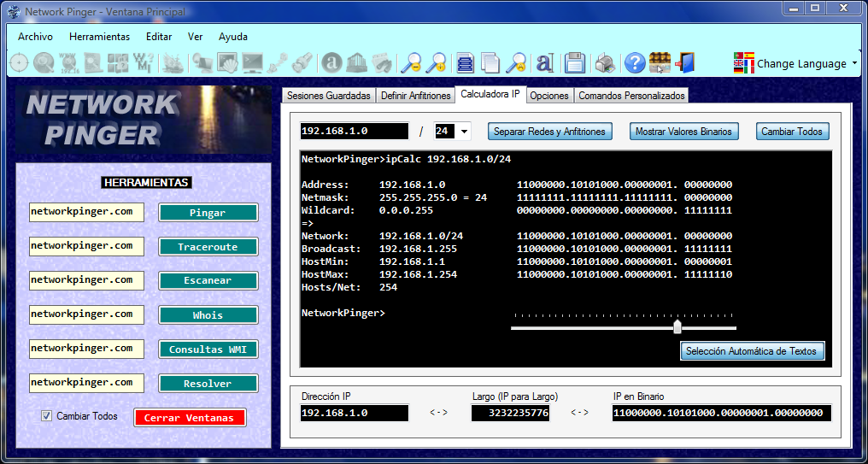The height and width of the screenshot is (464, 868).
Task: Click the Whois button
Action: coord(208,315)
